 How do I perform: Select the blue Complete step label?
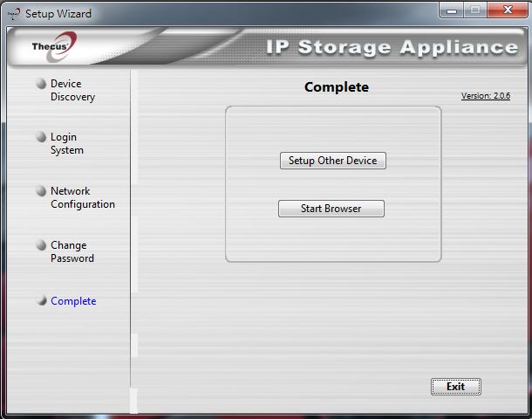(73, 301)
